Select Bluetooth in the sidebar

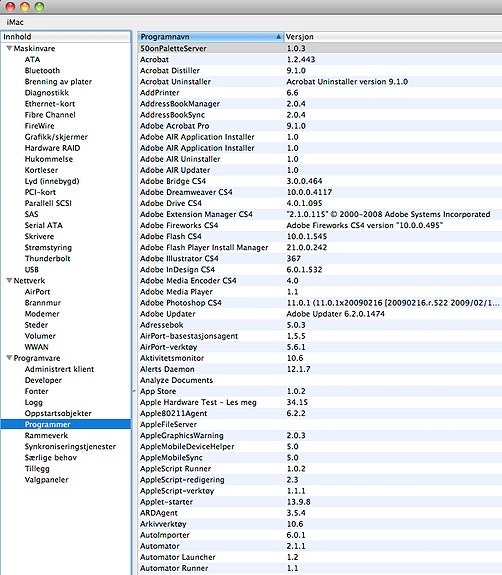point(42,70)
